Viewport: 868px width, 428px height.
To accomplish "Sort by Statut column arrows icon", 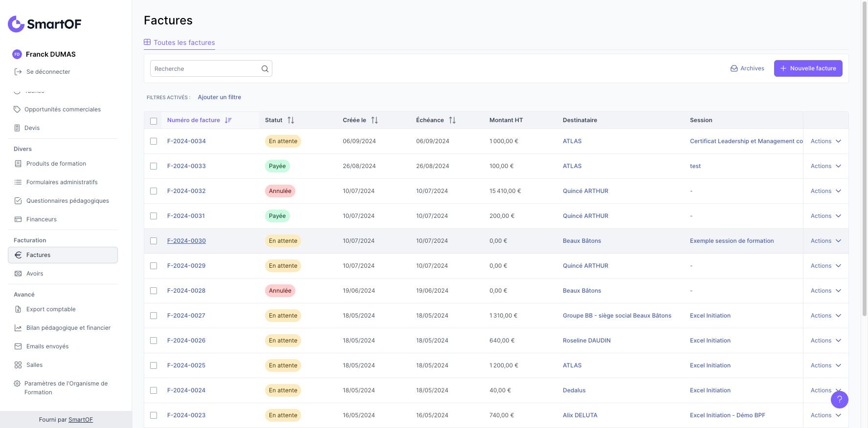I will 290,120.
